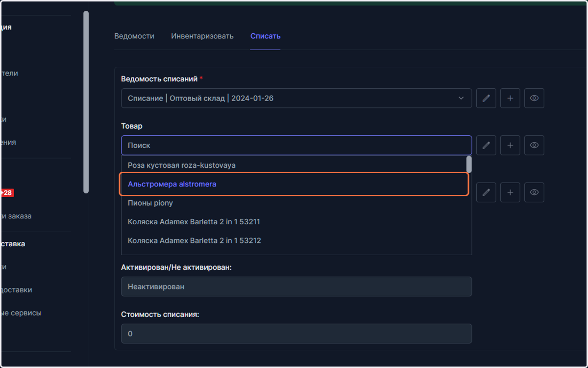
Task: Click the pencil edit icon beside Товар search
Action: (x=486, y=145)
